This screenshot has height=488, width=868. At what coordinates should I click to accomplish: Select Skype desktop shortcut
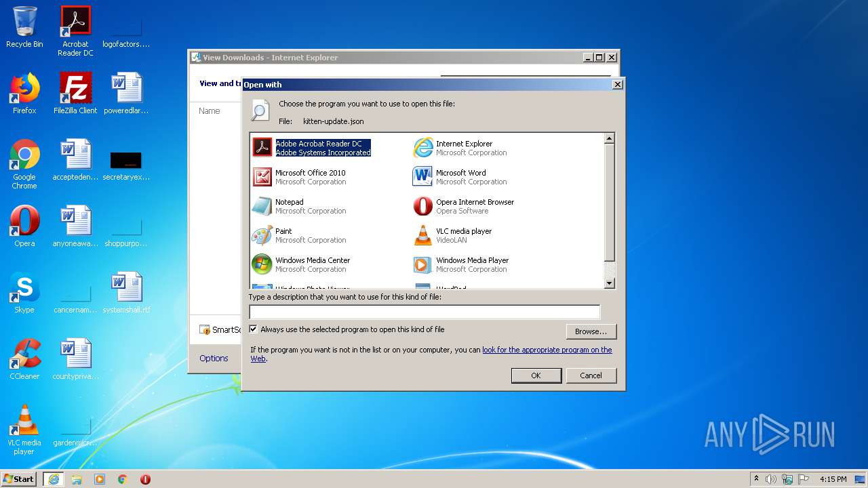click(x=24, y=293)
